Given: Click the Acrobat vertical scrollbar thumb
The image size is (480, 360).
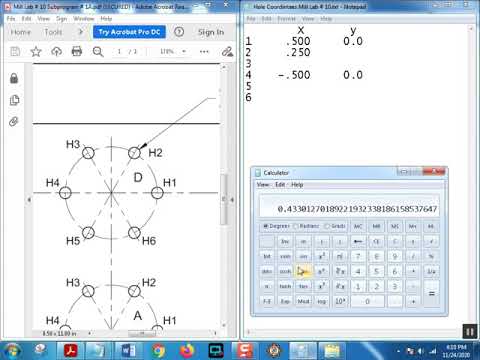Looking at the screenshot, I should tap(224, 199).
